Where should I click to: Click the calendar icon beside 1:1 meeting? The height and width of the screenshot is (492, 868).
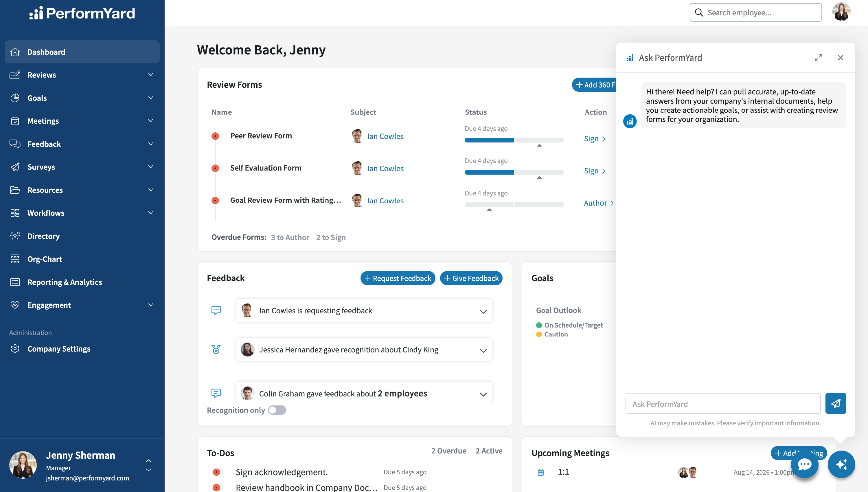coord(540,472)
